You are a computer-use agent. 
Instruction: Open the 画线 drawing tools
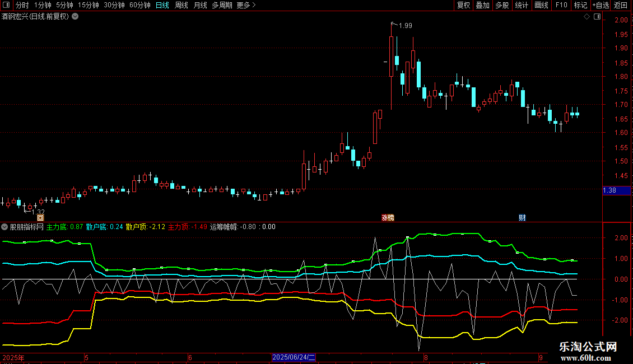point(541,5)
